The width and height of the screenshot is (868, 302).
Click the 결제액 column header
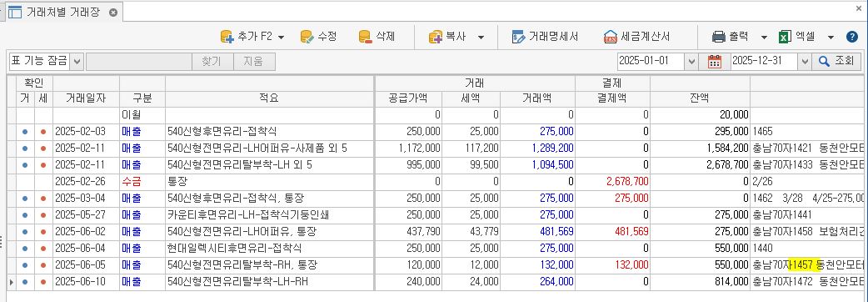pyautogui.click(x=612, y=98)
